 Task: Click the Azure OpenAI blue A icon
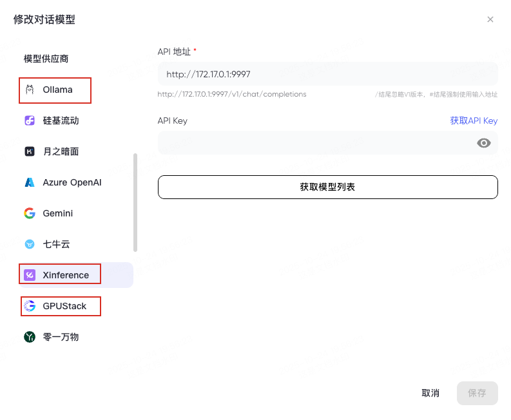(30, 182)
